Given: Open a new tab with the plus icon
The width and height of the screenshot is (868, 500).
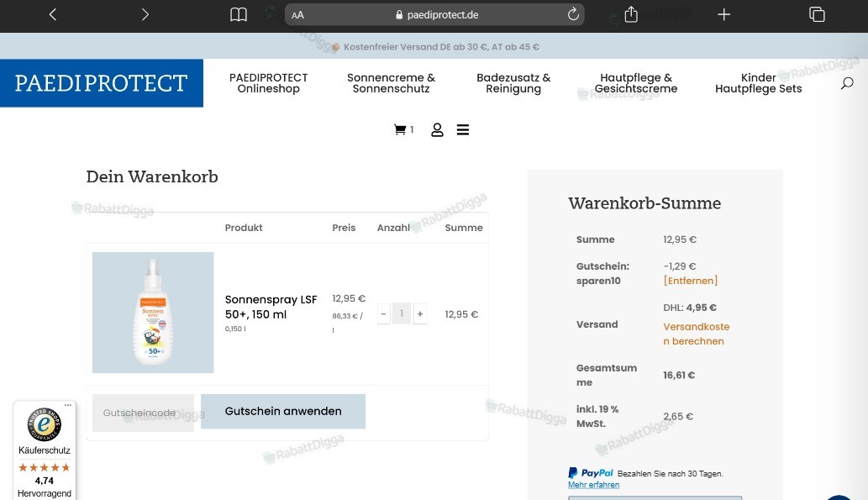Looking at the screenshot, I should (723, 14).
